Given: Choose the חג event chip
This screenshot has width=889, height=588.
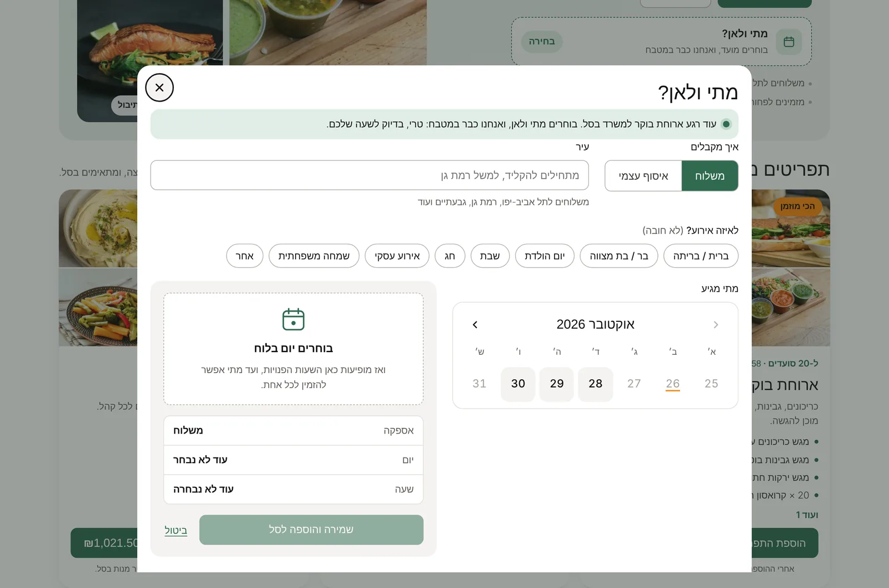Looking at the screenshot, I should [450, 256].
